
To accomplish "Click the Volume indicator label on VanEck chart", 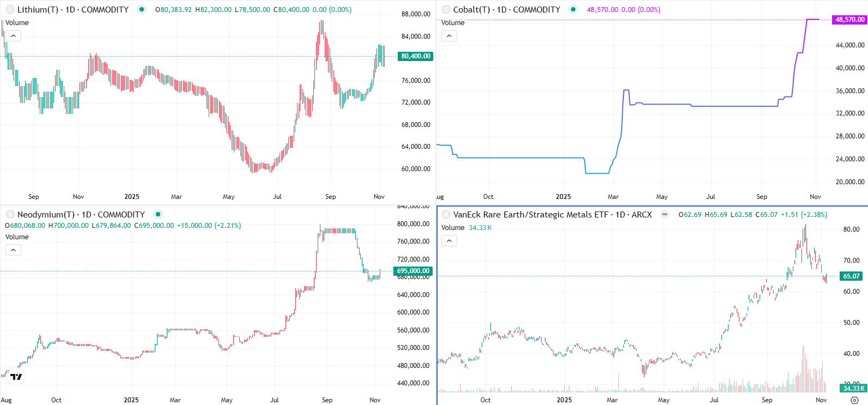I will [453, 228].
